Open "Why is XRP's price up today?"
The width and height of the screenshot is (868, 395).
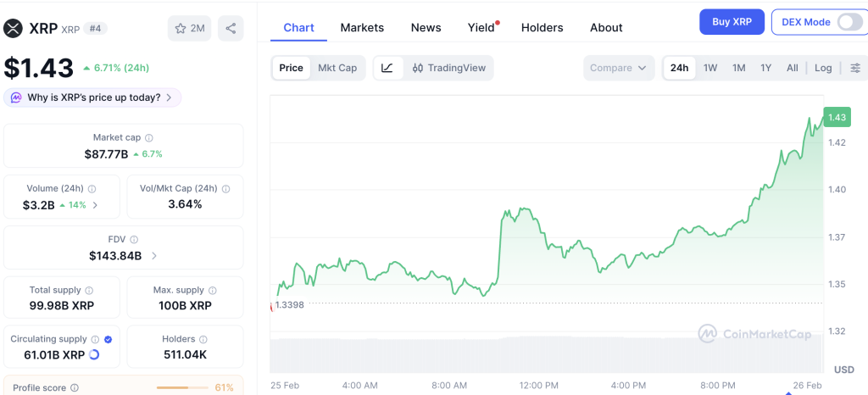click(92, 98)
